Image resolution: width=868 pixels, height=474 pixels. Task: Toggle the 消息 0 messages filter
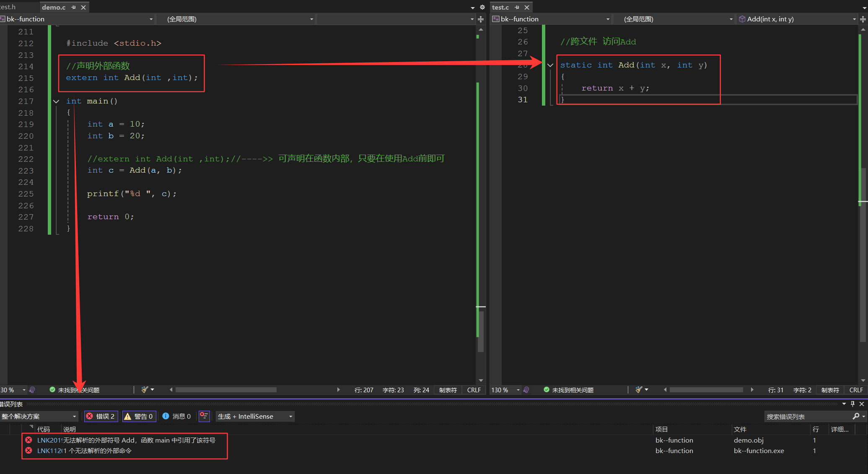pyautogui.click(x=177, y=416)
